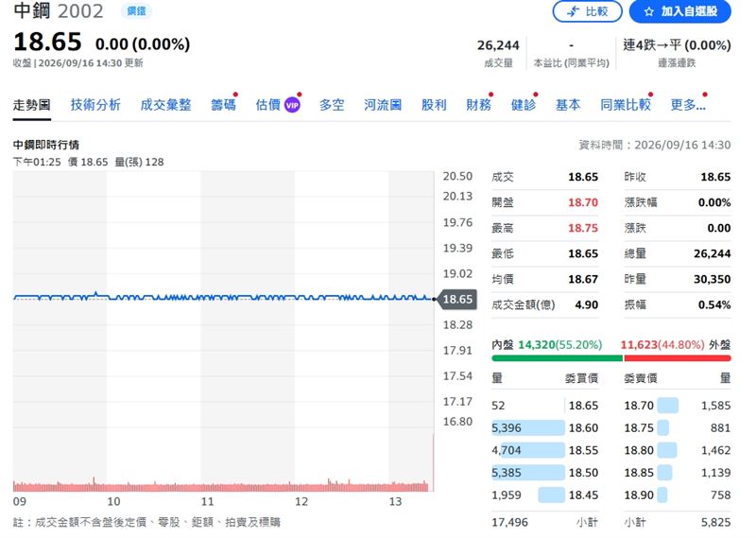Open the 籌碼 tab
Image resolution: width=756 pixels, height=538 pixels.
coord(223,105)
